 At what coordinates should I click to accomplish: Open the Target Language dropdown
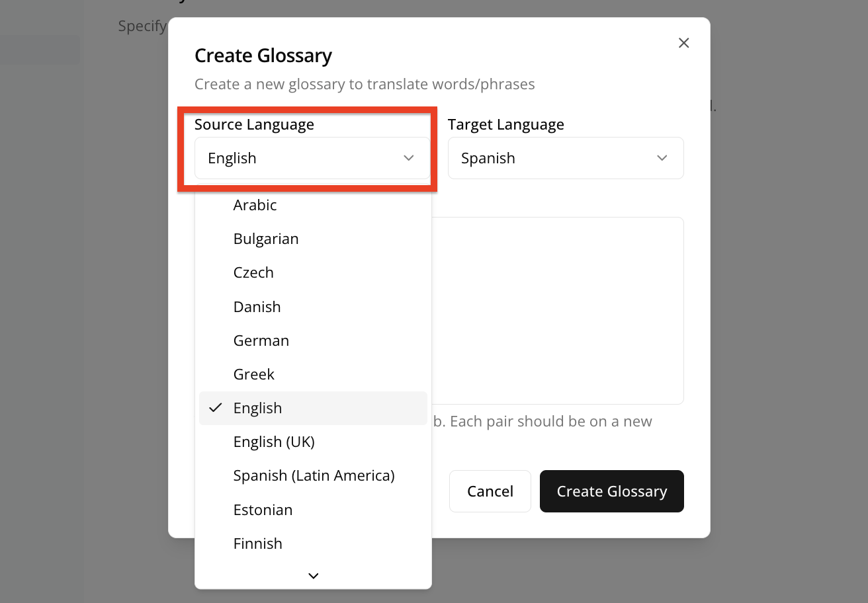565,158
